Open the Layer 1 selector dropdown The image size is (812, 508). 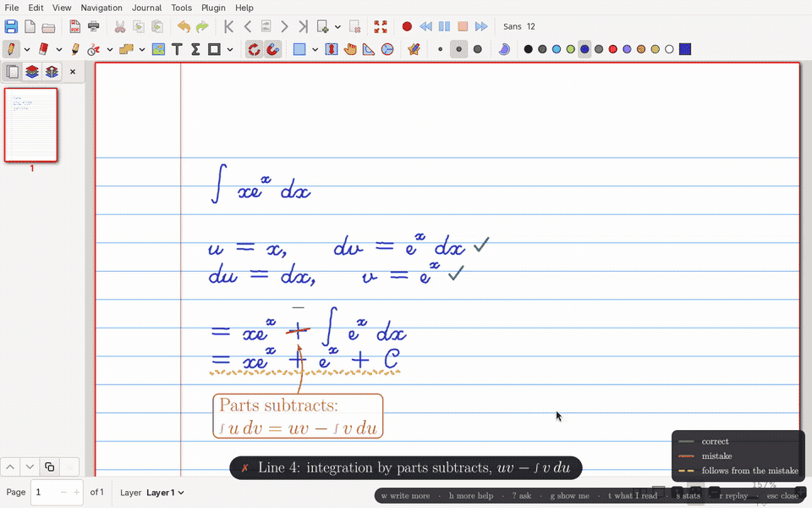coord(165,493)
